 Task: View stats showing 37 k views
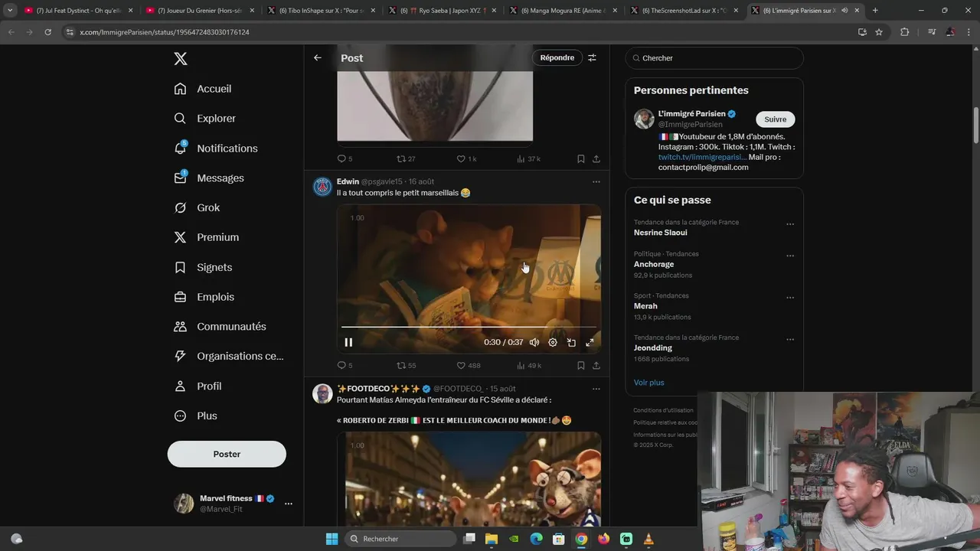(529, 159)
